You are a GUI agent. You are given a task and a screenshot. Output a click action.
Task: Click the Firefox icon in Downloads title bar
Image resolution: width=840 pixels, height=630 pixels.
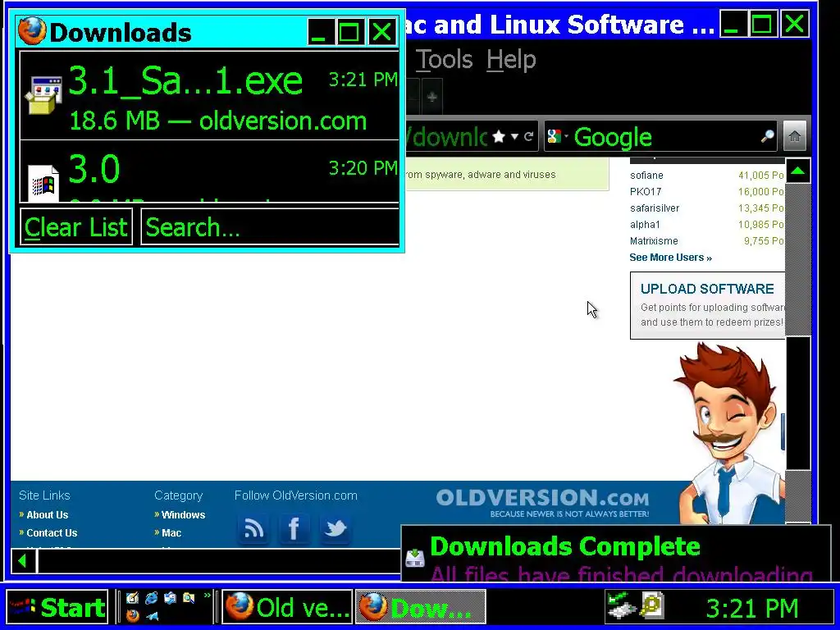(32, 31)
